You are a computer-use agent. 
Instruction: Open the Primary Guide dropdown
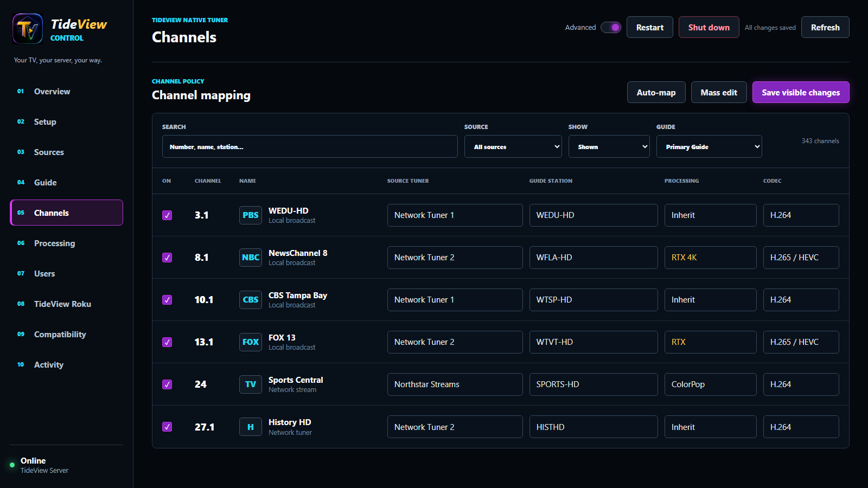pos(709,146)
